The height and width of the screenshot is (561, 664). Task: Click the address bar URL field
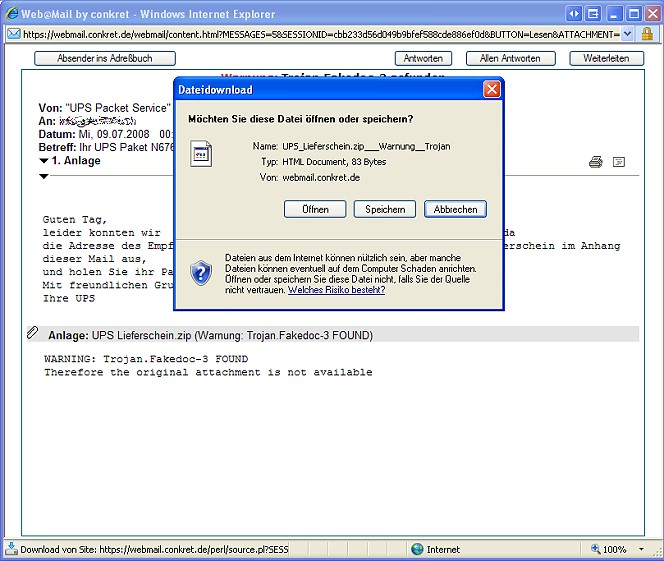click(x=321, y=34)
